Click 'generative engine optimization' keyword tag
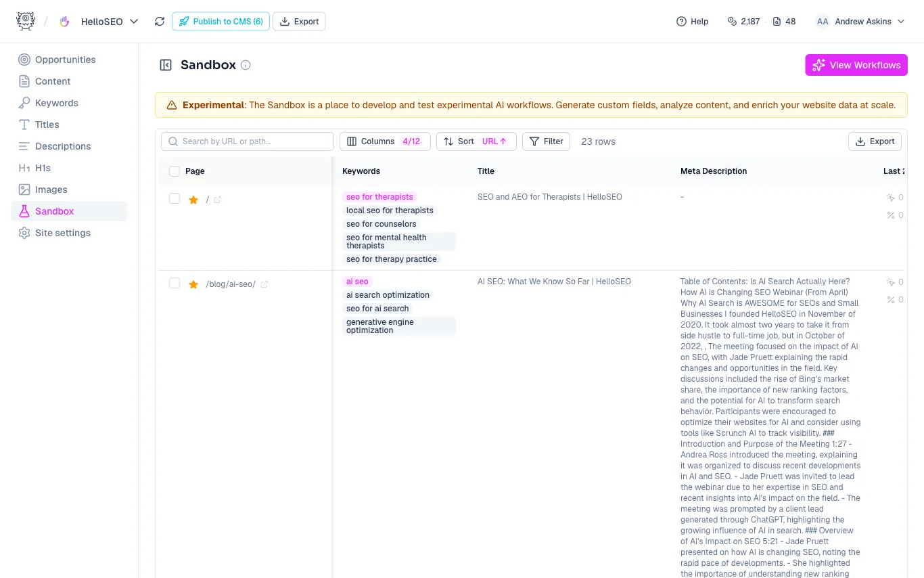Viewport: 924px width, 578px height. pyautogui.click(x=399, y=326)
